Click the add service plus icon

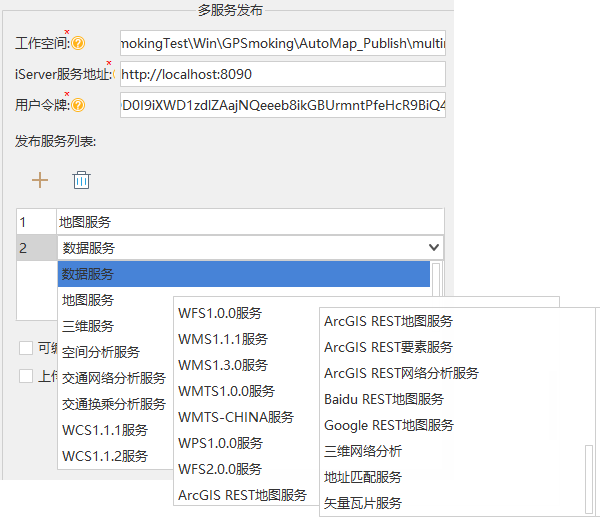[40, 180]
